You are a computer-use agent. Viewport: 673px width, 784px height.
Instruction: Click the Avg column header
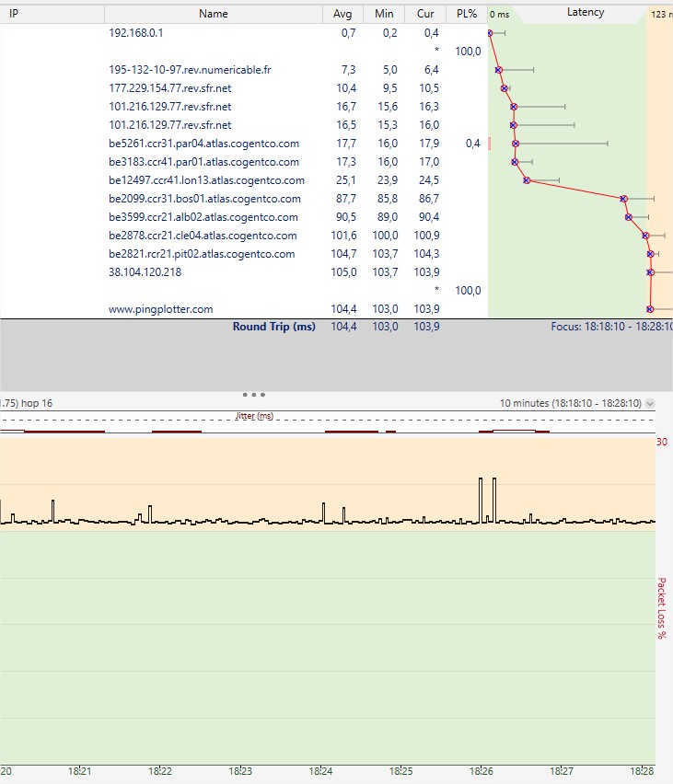point(342,14)
